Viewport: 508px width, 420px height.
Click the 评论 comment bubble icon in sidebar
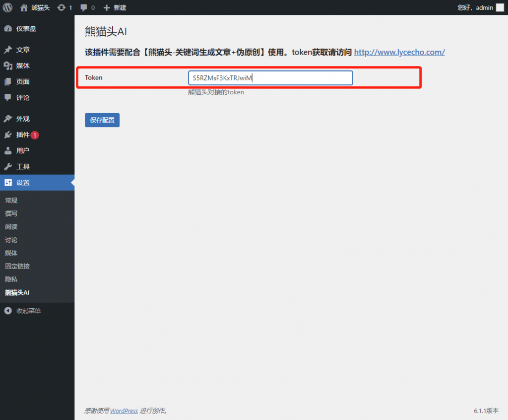pyautogui.click(x=8, y=98)
